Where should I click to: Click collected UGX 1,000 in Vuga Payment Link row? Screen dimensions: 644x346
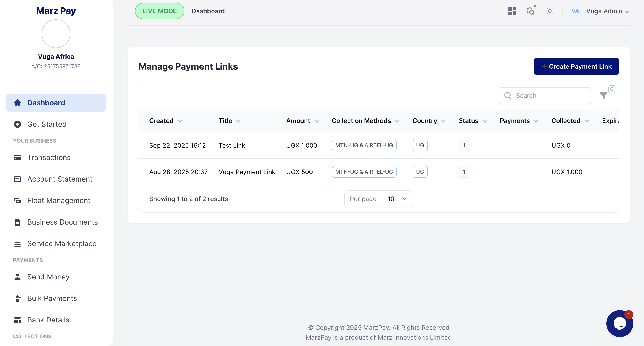[x=567, y=172]
